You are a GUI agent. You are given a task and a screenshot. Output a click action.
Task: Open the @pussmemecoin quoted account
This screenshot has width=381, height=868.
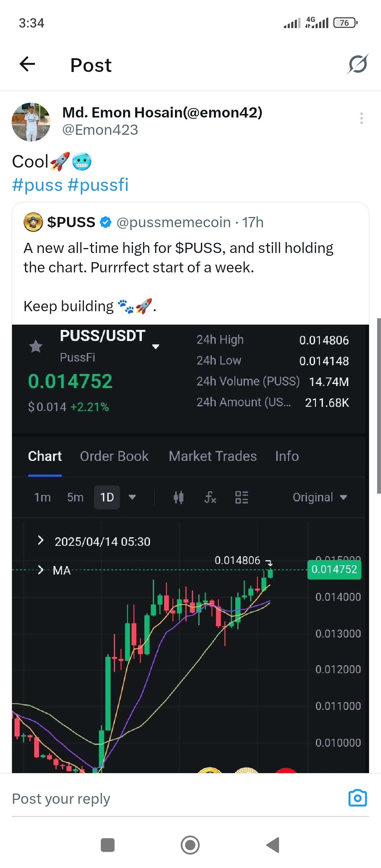tap(174, 222)
